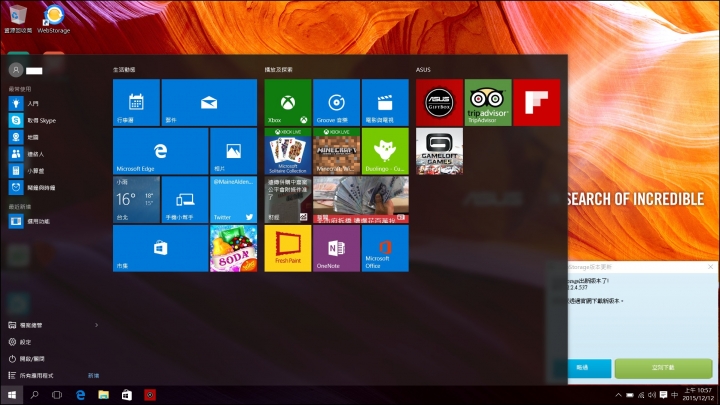
Task: Open the News tile with cash photo
Action: click(x=361, y=200)
